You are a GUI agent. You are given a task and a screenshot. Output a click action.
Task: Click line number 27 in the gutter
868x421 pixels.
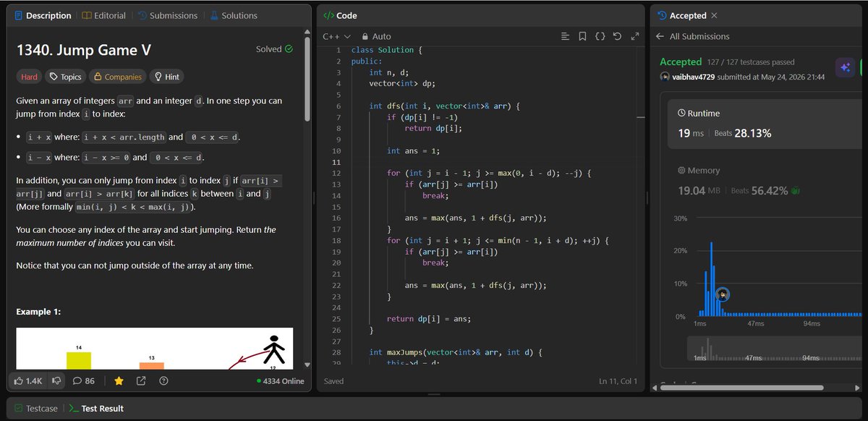click(337, 341)
